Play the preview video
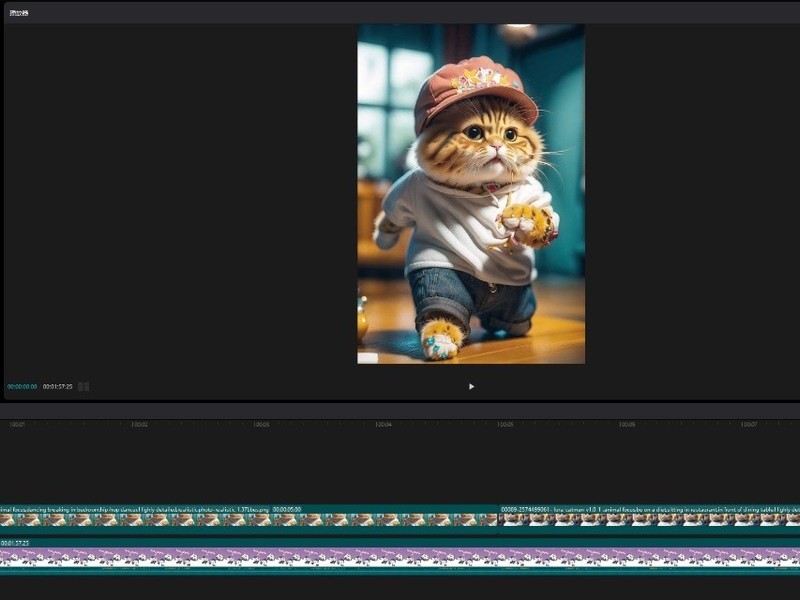Viewport: 800px width, 600px height. 471,387
